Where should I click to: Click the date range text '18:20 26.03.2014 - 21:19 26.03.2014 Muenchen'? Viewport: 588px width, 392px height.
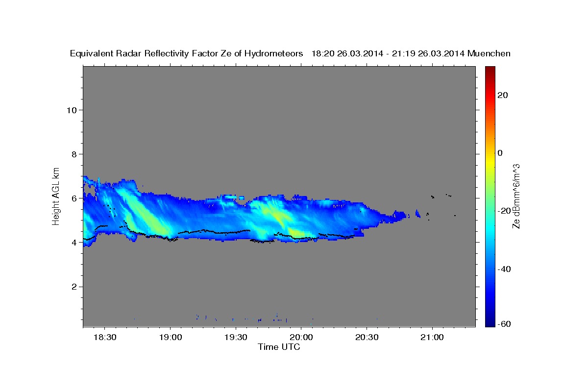point(411,54)
